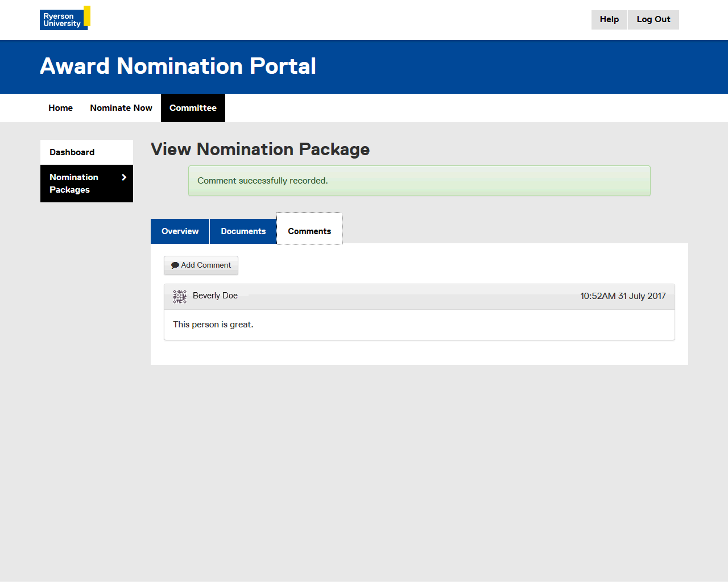Switch to the Documents tab
Viewport: 728px width, 582px height.
coord(243,231)
